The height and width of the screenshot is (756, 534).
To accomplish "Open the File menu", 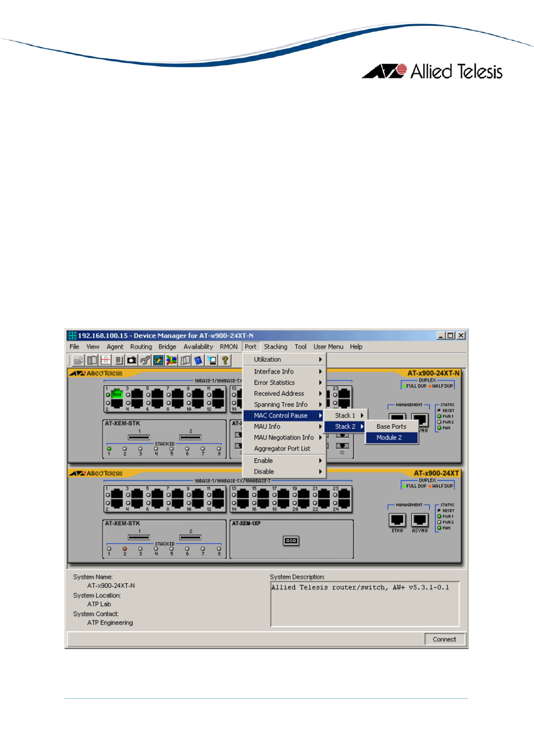I will 74,347.
